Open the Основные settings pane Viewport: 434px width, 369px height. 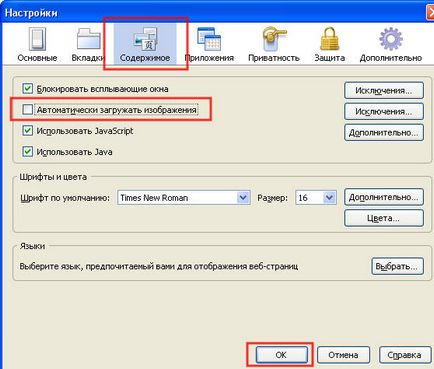[37, 45]
